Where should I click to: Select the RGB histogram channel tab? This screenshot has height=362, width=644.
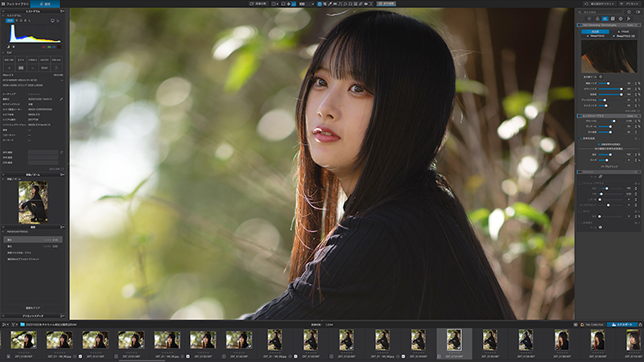(x=10, y=20)
